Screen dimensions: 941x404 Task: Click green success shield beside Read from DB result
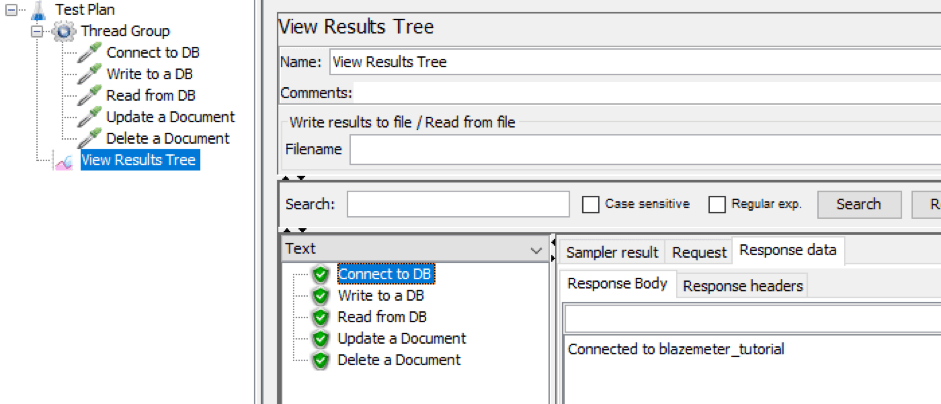321,318
